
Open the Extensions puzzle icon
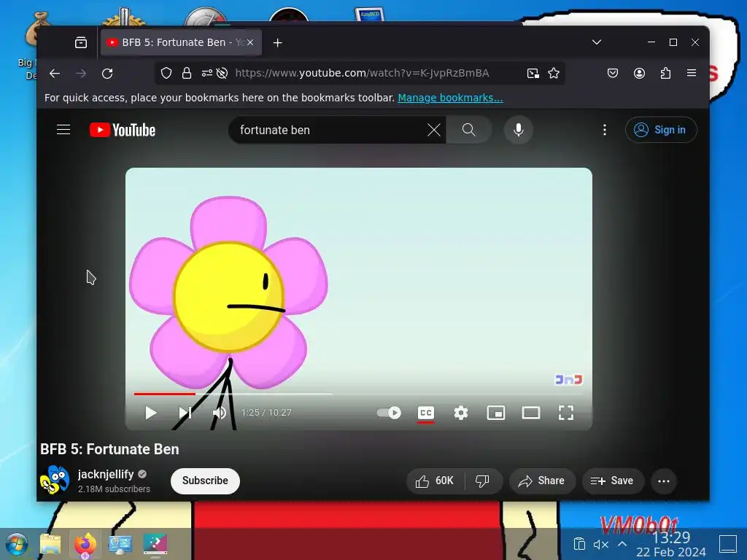665,73
